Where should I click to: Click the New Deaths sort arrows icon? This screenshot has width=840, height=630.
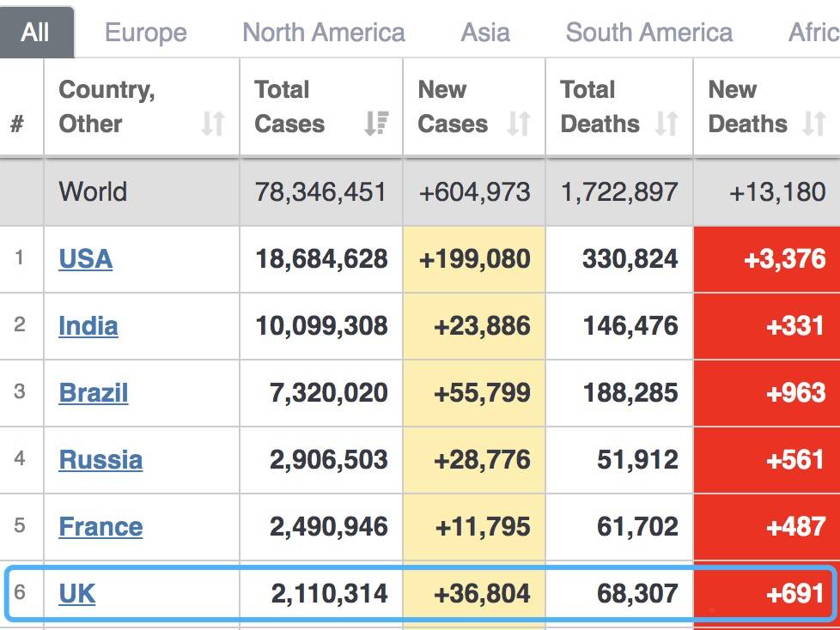click(813, 124)
